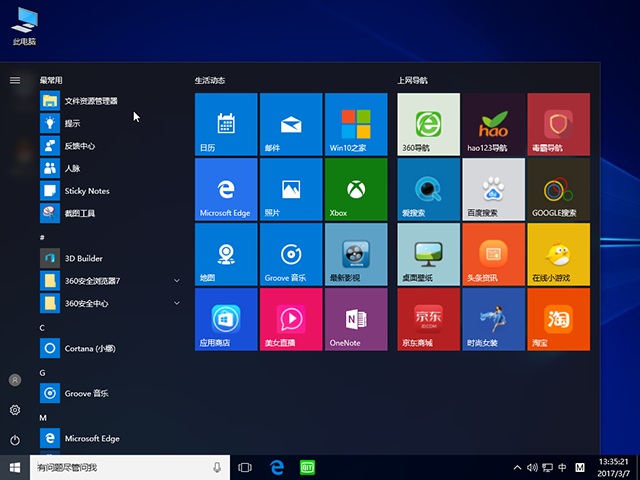
Task: Open the 邮件 mail tile
Action: [291, 124]
